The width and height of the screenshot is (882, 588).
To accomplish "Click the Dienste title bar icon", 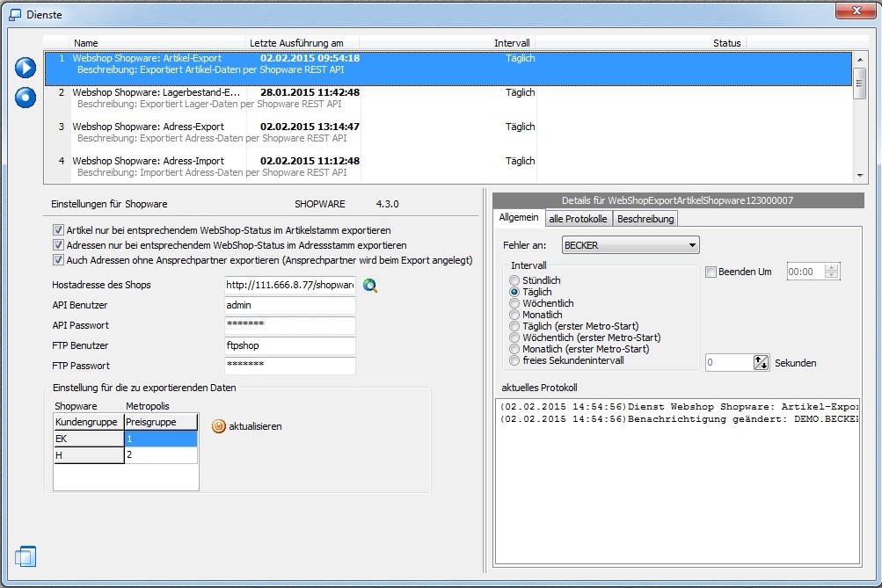I will coord(15,15).
